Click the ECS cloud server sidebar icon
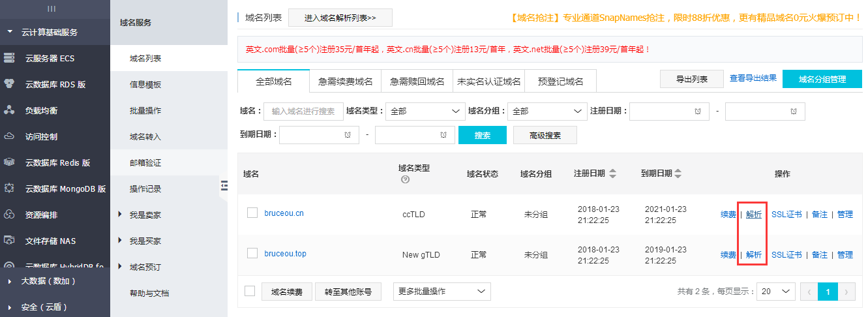 pos(9,58)
